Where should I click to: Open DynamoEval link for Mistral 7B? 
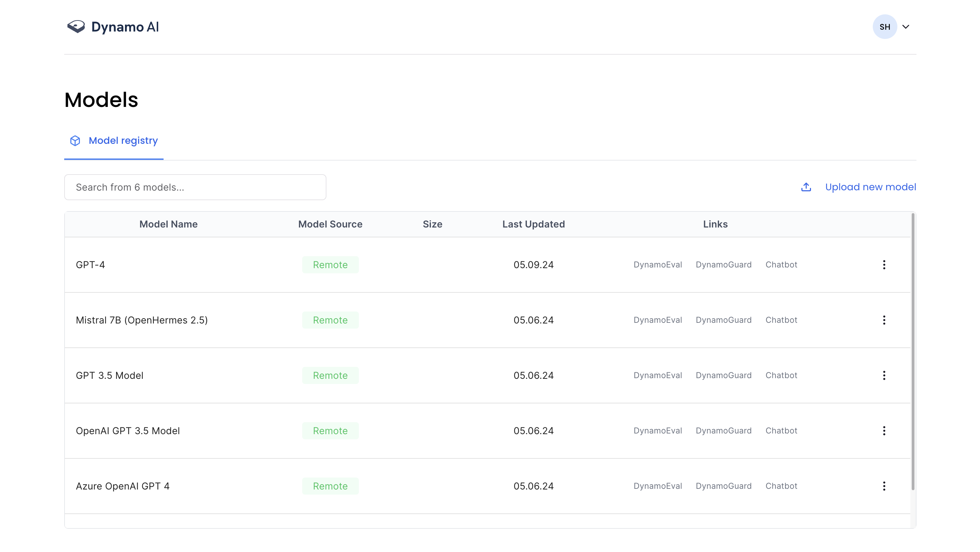coord(657,320)
